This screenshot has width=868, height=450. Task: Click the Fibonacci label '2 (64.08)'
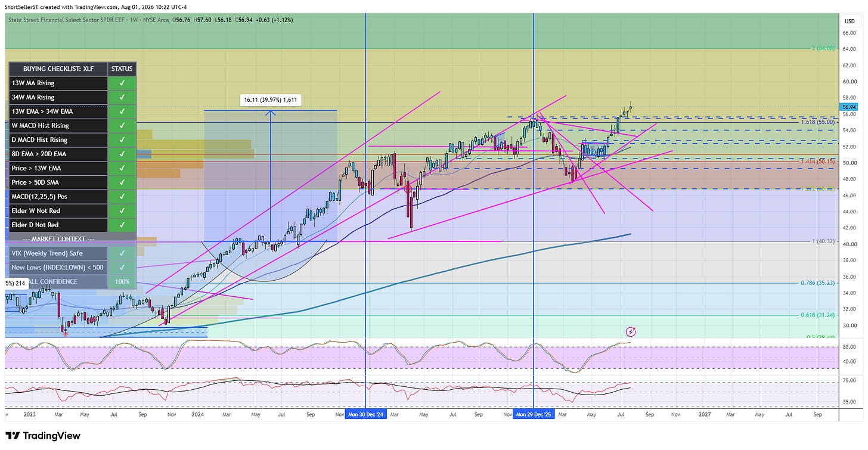[823, 48]
